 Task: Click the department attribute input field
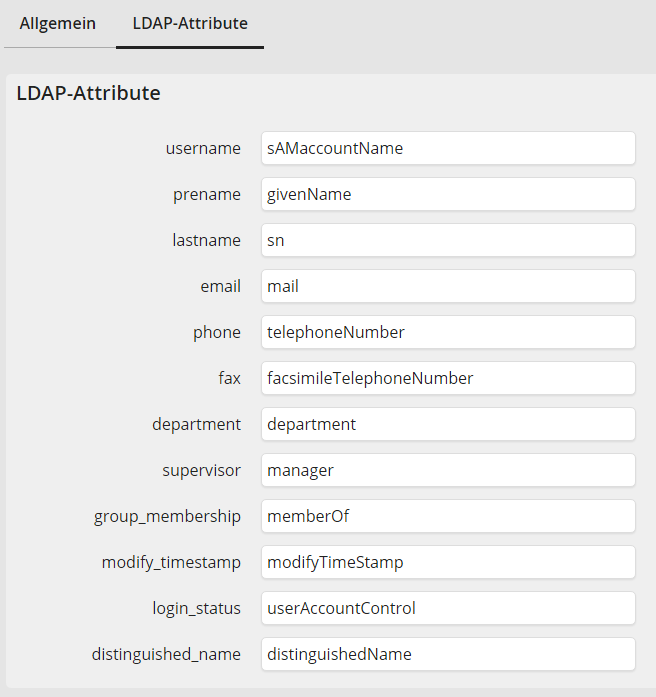(x=448, y=424)
